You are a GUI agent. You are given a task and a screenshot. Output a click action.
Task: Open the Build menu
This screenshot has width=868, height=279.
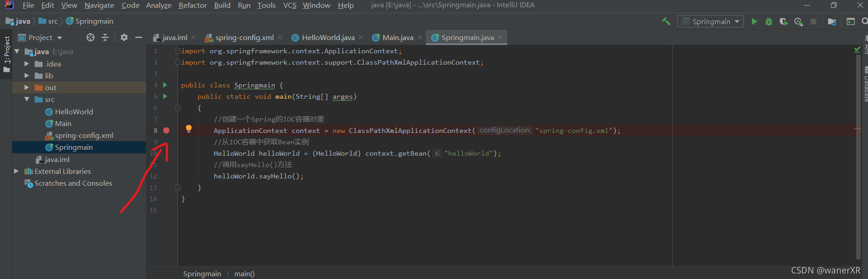222,5
